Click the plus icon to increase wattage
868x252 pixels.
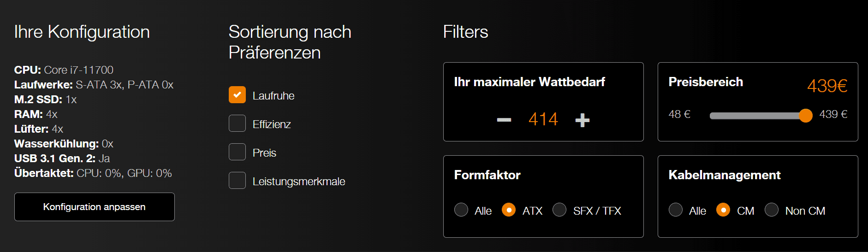[x=583, y=120]
